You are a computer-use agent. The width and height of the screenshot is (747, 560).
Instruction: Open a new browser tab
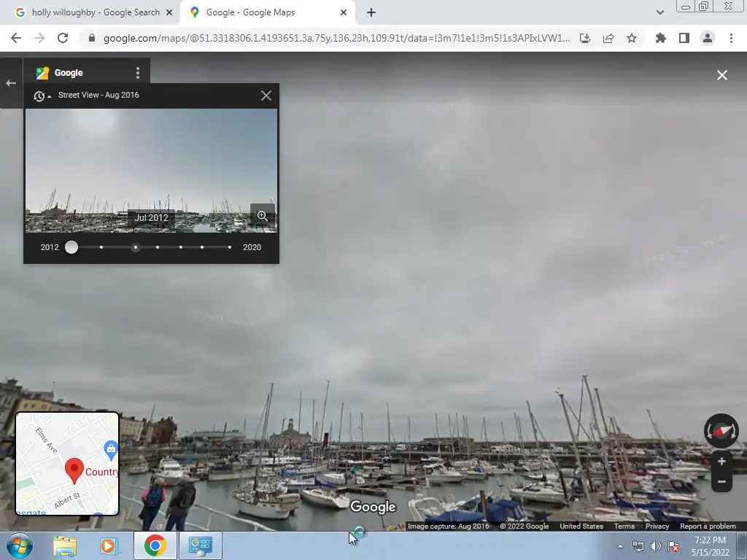[x=371, y=12]
